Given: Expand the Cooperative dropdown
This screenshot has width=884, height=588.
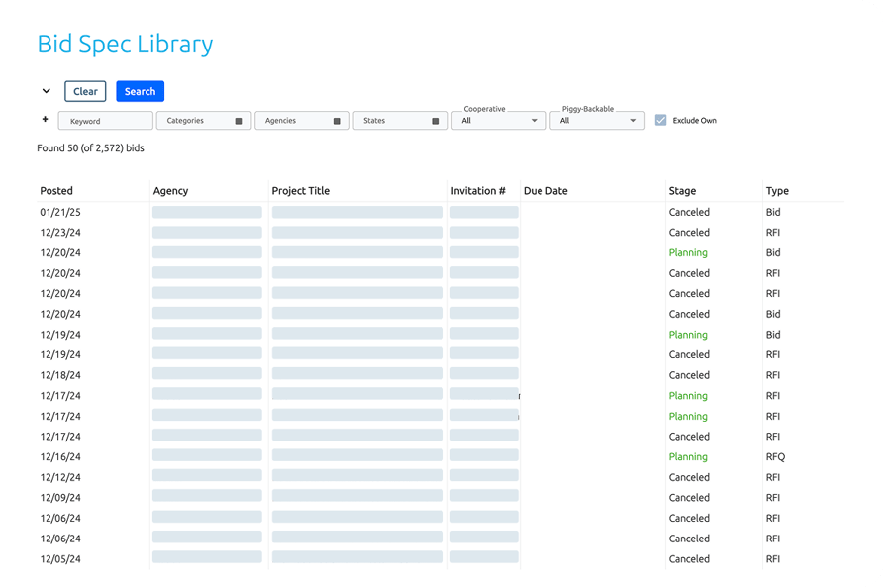Looking at the screenshot, I should coord(499,121).
